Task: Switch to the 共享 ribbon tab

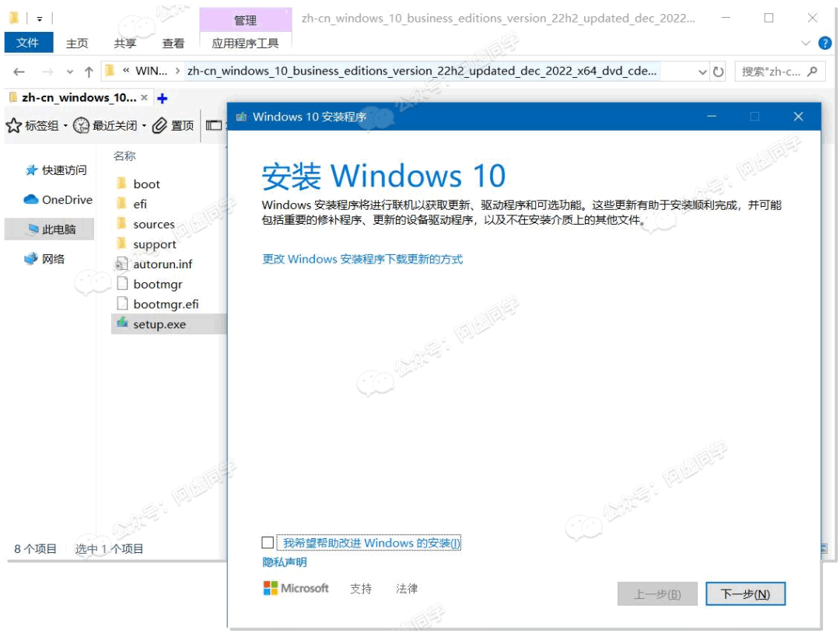Action: pos(124,44)
